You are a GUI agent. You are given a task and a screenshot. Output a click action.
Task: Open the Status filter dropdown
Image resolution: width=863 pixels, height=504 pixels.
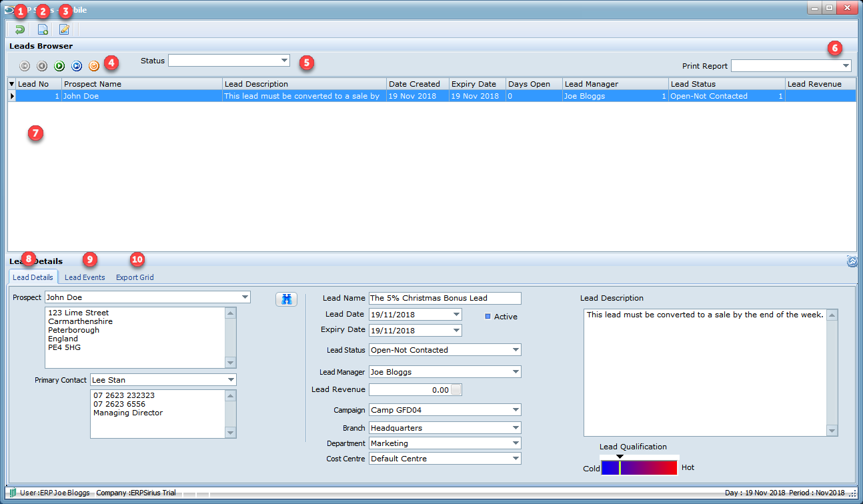tap(284, 61)
